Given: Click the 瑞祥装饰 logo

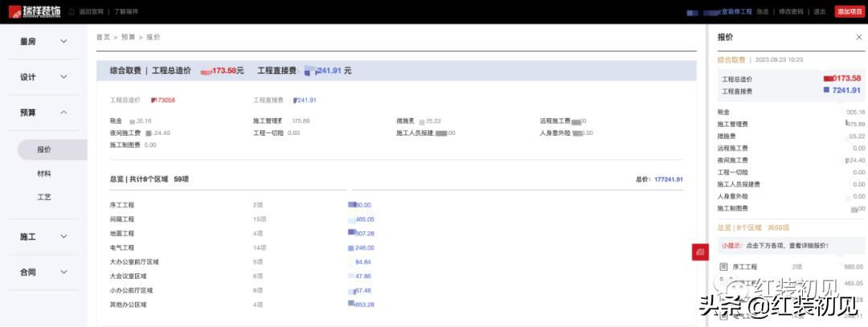Looking at the screenshot, I should [x=35, y=10].
